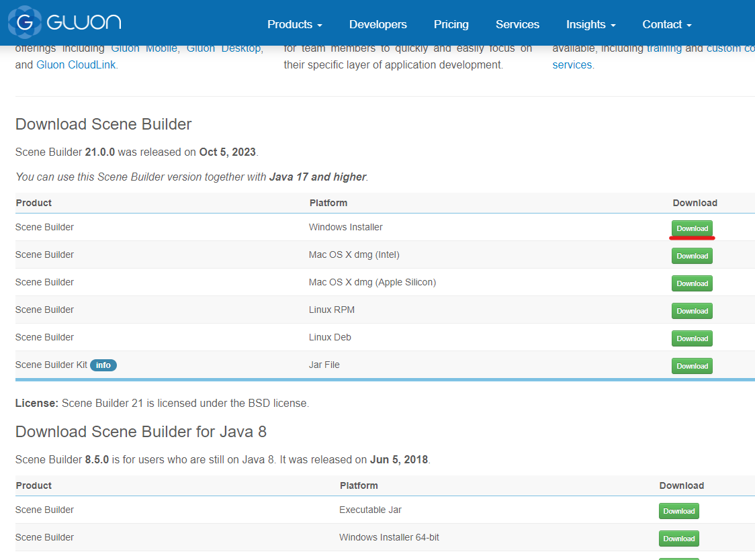This screenshot has height=560, width=755.
Task: Follow the training link
Action: (x=665, y=48)
